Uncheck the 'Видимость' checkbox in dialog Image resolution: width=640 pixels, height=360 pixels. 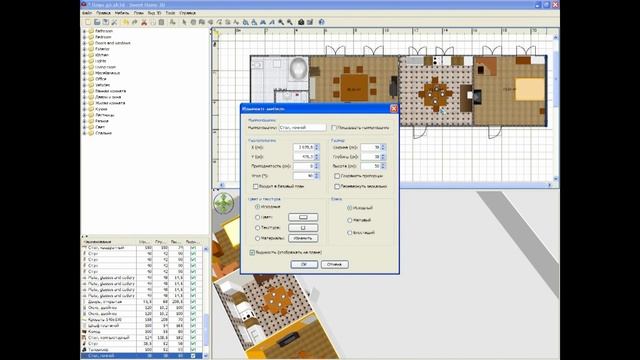(252, 252)
